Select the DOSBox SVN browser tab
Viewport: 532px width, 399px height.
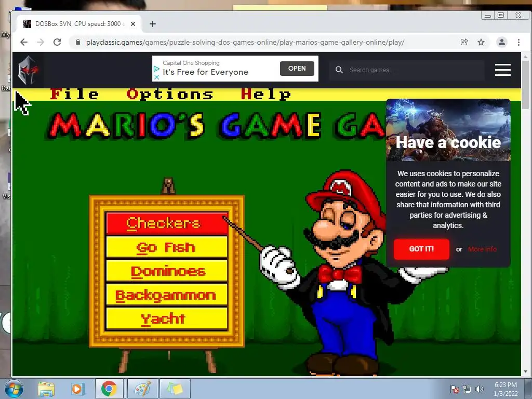(x=78, y=24)
